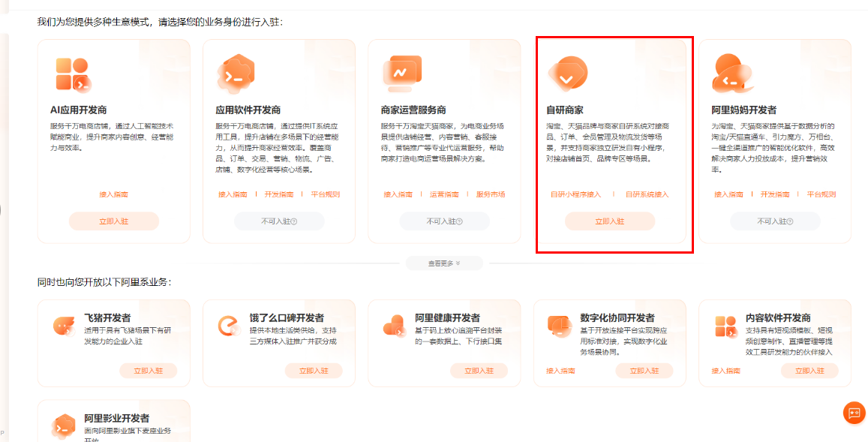
Task: Open 接入指南 in 数字化协同开发者 card
Action: [560, 371]
